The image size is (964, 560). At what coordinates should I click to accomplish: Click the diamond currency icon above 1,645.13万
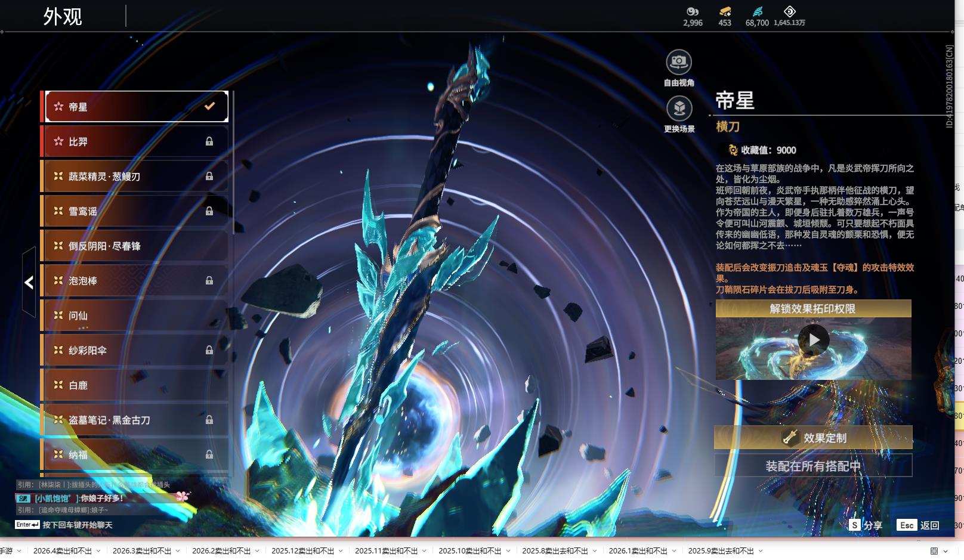[789, 11]
